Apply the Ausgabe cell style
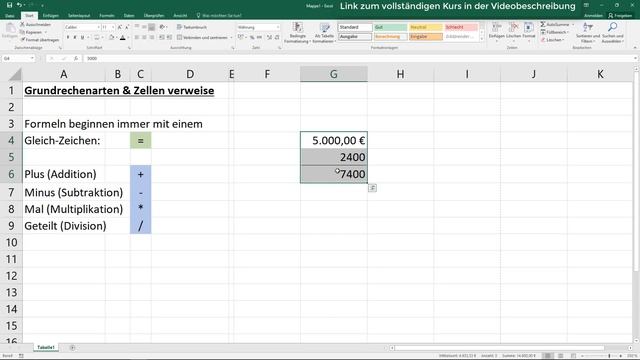This screenshot has width=640, height=360. [x=355, y=37]
